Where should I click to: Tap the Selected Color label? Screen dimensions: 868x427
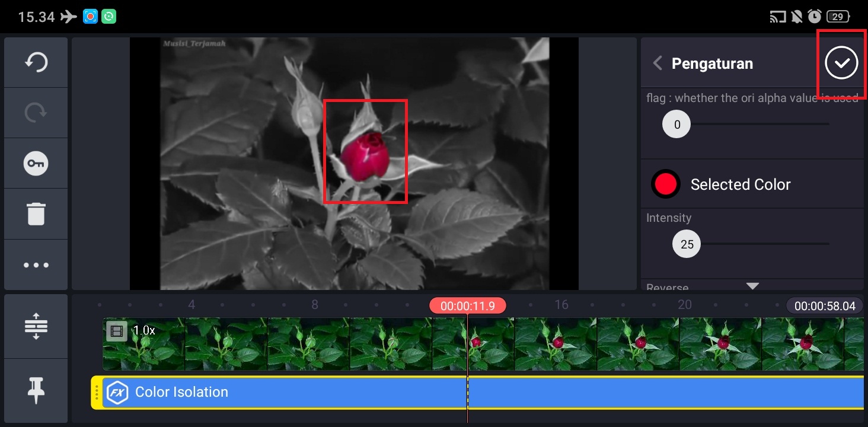pos(741,184)
